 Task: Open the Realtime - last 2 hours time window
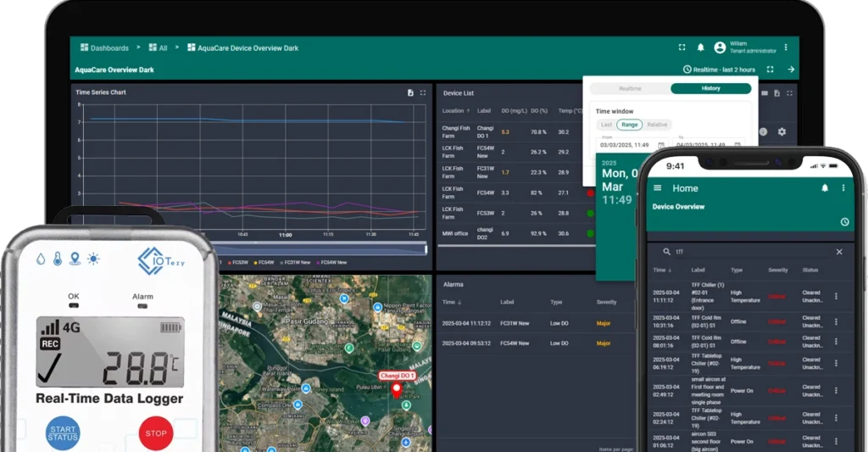(x=719, y=70)
